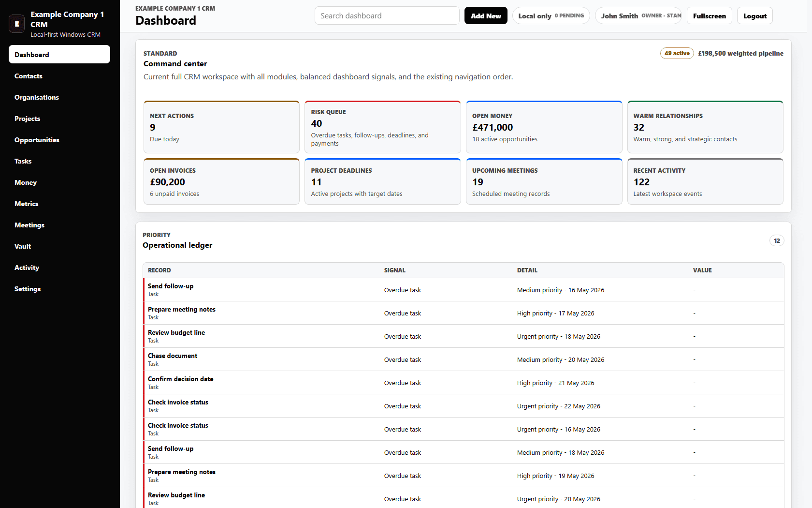Viewport: 812px width, 508px height.
Task: Click 'Medium priority - 20 May 2026' detail
Action: [x=561, y=359]
